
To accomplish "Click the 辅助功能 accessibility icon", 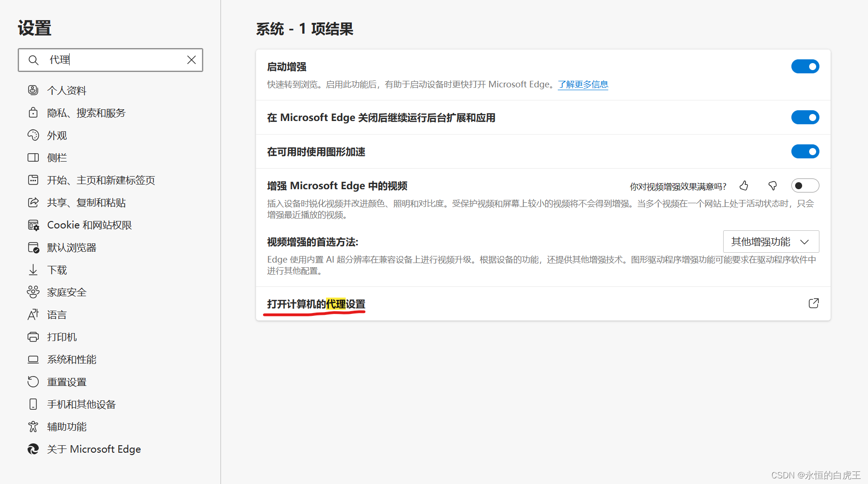I will click(x=33, y=427).
